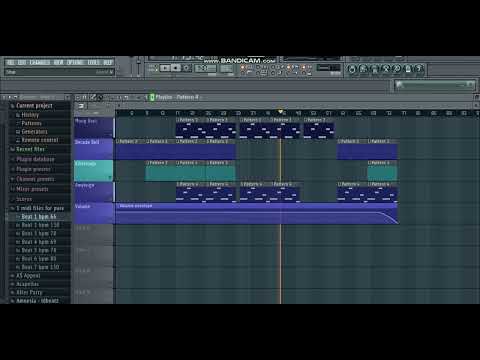The height and width of the screenshot is (360, 480).
Task: Arm the record button in transport
Action: pyautogui.click(x=186, y=68)
